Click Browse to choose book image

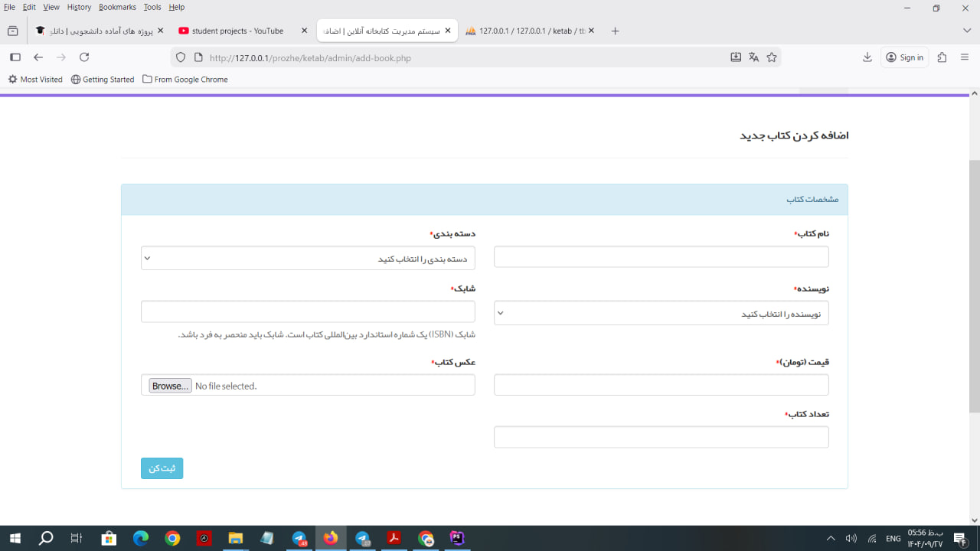point(170,386)
